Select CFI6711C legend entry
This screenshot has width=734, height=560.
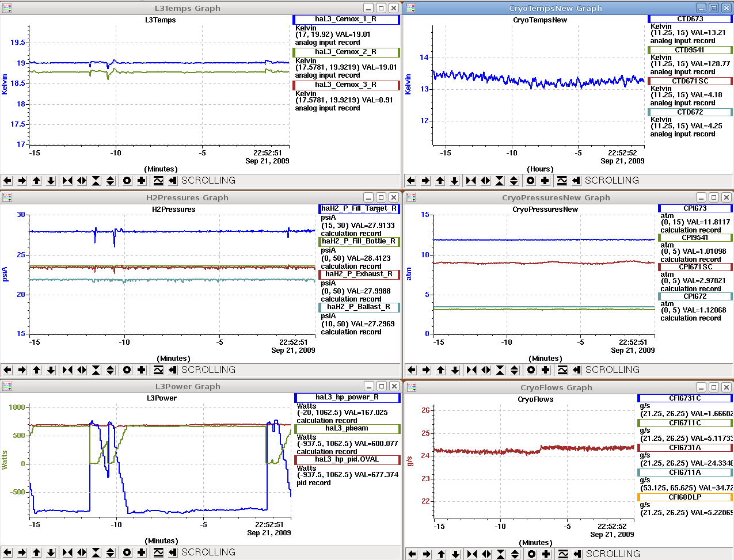pos(685,423)
